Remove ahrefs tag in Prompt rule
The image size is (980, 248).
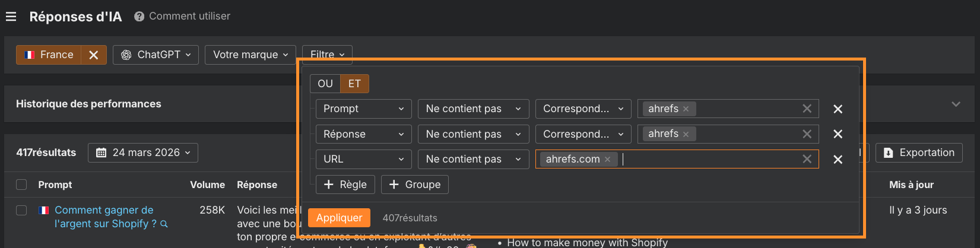click(686, 109)
